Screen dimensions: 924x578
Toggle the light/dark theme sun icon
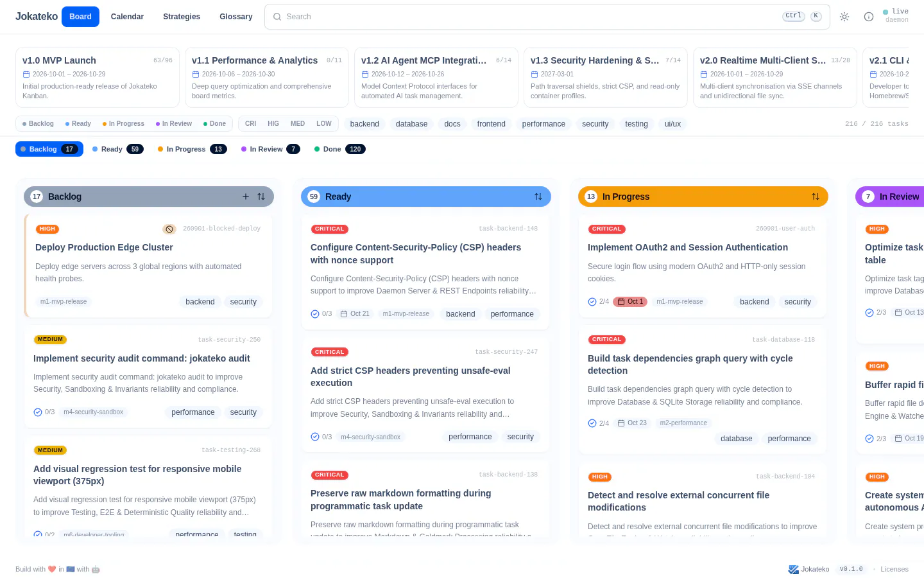844,17
